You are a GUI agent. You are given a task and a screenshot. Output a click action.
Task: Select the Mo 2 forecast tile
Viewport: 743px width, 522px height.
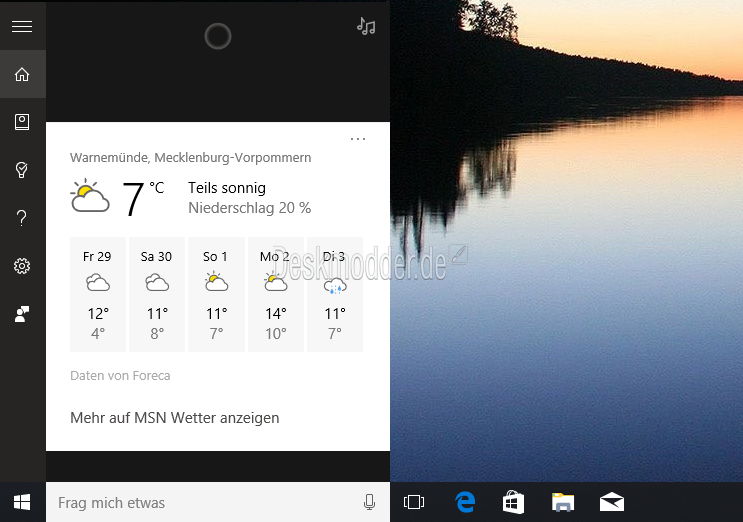click(276, 295)
